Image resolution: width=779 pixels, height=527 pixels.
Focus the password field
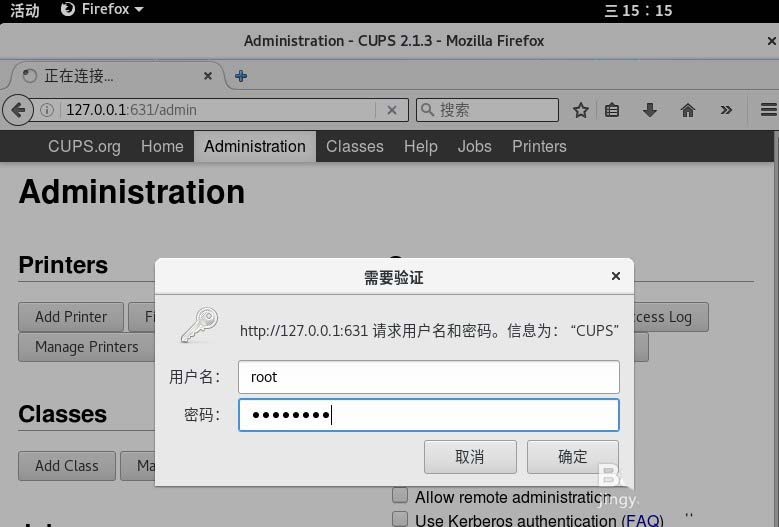[x=429, y=415]
